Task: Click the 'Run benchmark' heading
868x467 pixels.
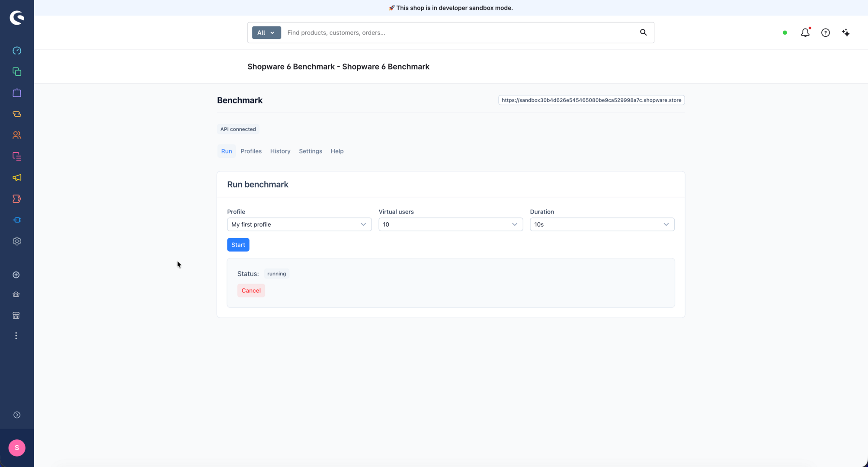Action: (x=258, y=185)
